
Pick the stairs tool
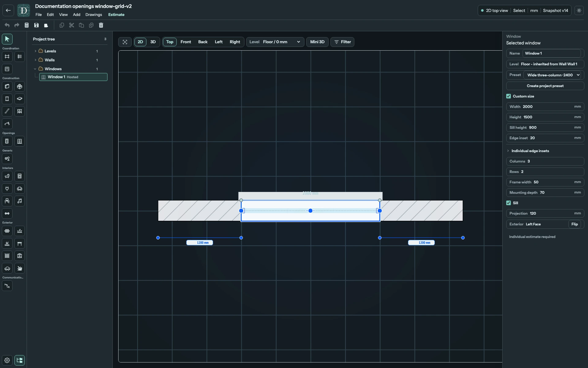(7, 111)
